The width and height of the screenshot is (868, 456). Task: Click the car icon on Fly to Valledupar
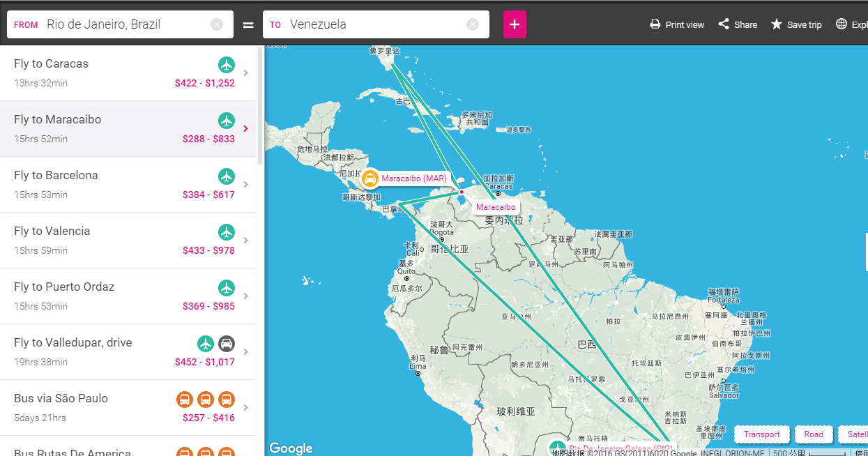click(227, 344)
